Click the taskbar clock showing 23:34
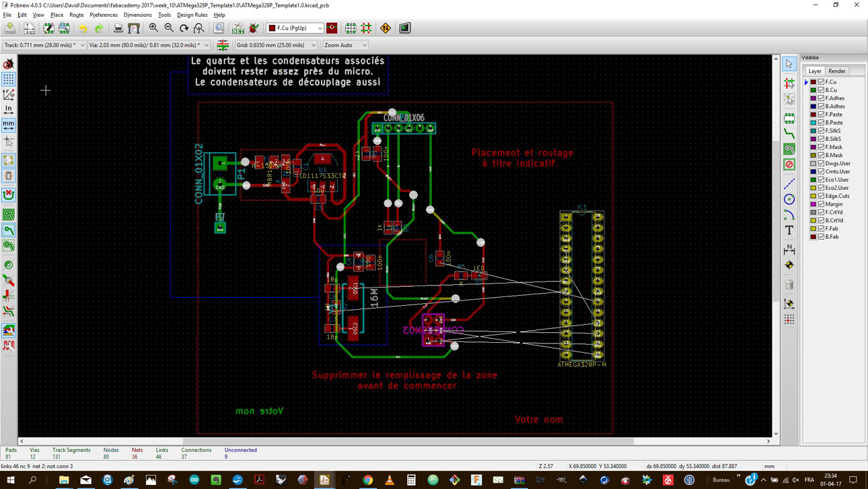This screenshot has width=868, height=489. [830, 480]
